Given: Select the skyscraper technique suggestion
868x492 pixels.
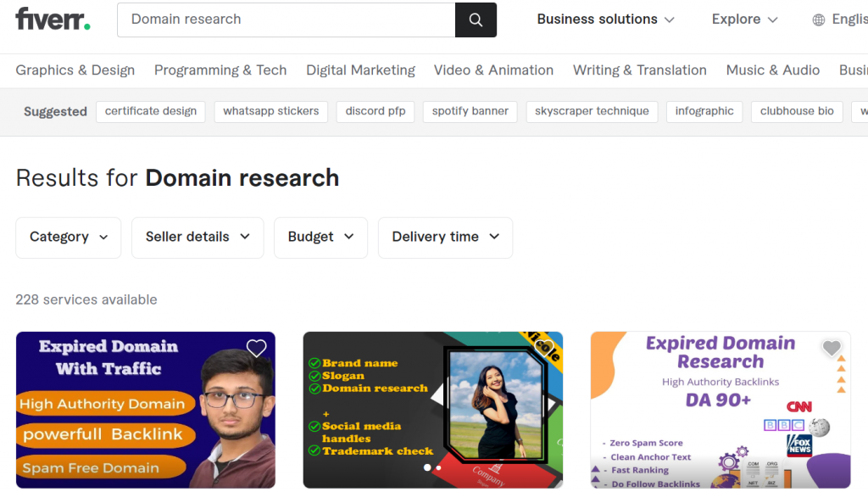Looking at the screenshot, I should tap(592, 111).
